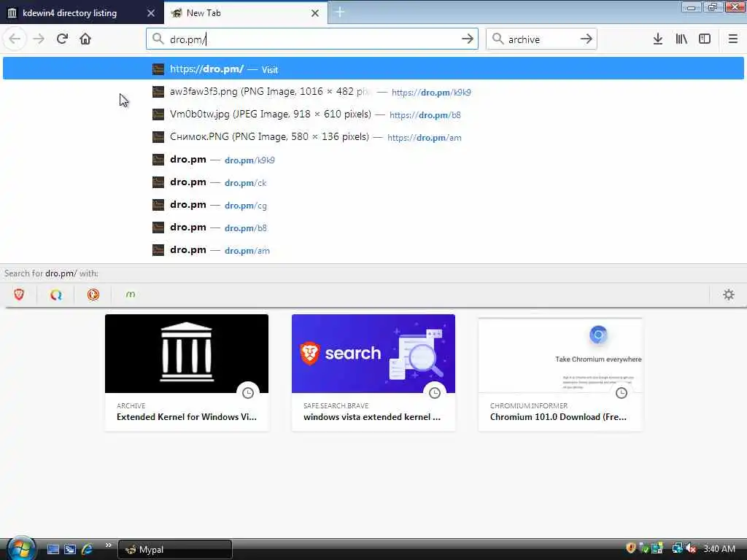Open aw3faw3f3.png suggestion
Viewport: 747px width, 560px height.
tap(373, 91)
